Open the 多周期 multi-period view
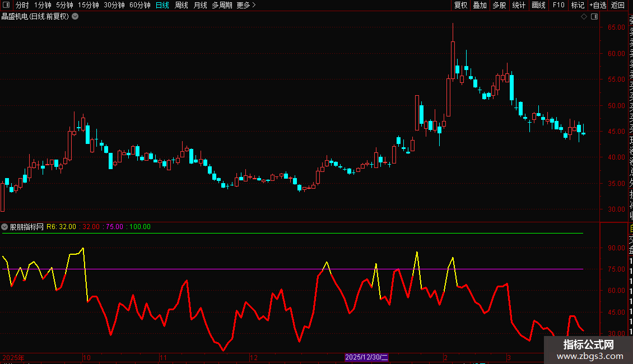The width and height of the screenshot is (633, 364). coord(222,5)
